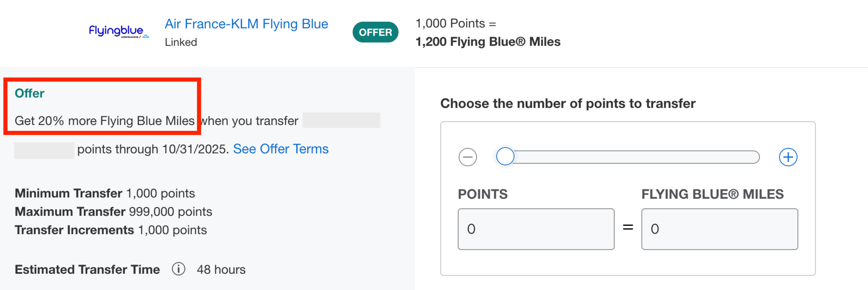Image resolution: width=868 pixels, height=290 pixels.
Task: Click the 1,200 Flying Blue Miles rate text
Action: pos(488,42)
